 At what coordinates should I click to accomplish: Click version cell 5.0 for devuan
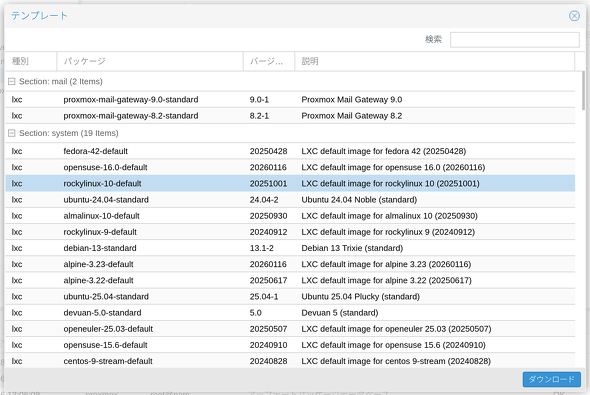(255, 313)
